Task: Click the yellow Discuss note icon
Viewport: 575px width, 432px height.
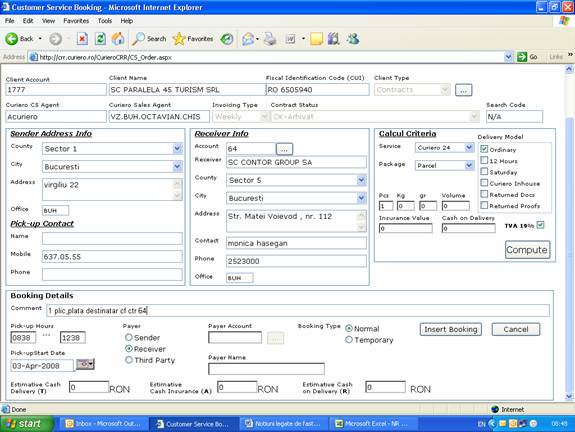Action: pos(316,39)
